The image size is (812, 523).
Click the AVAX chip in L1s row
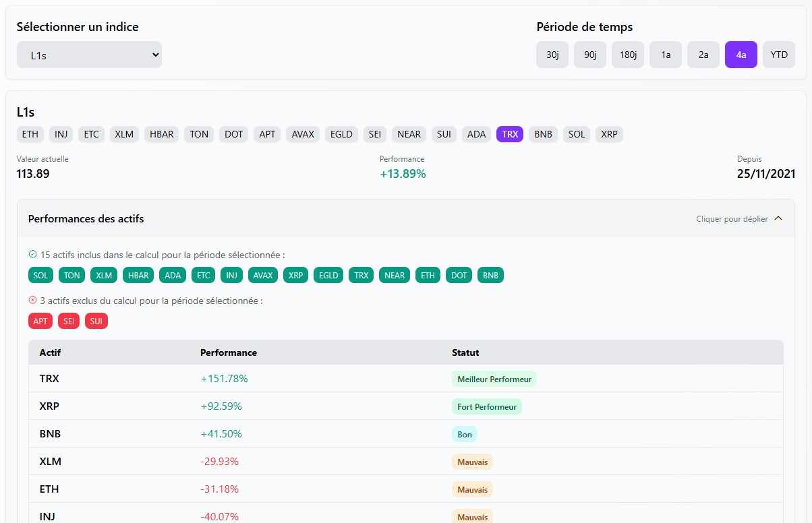pos(303,134)
